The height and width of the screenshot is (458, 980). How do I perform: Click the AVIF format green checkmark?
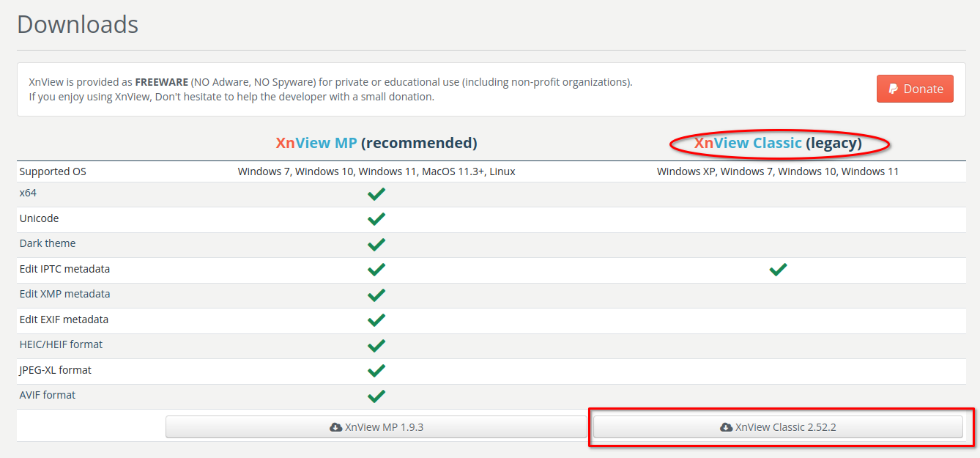click(376, 396)
